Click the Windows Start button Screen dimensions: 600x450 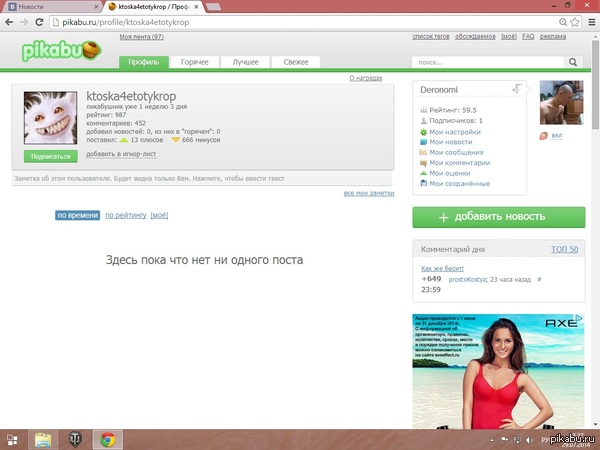[13, 438]
